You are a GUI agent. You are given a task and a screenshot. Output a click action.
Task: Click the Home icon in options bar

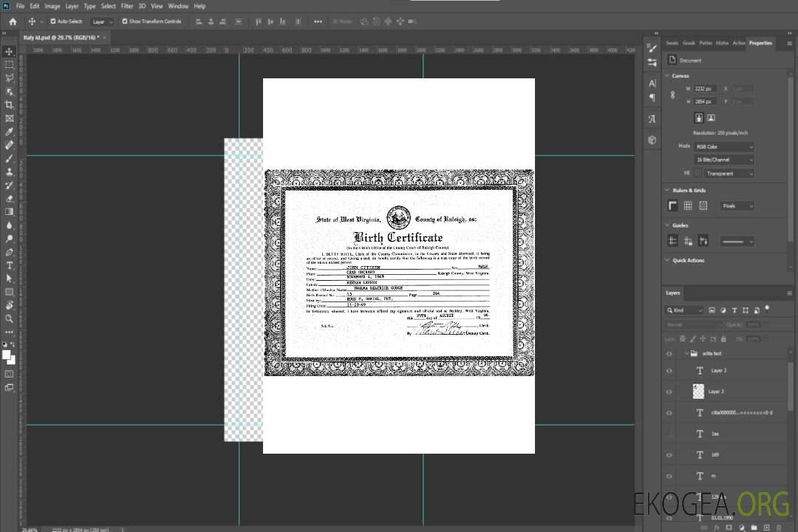(x=13, y=21)
